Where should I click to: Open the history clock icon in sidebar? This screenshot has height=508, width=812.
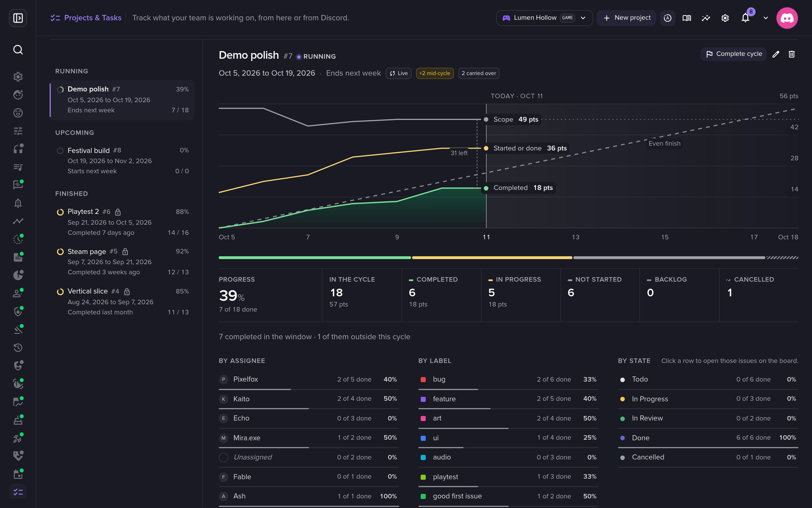click(18, 347)
